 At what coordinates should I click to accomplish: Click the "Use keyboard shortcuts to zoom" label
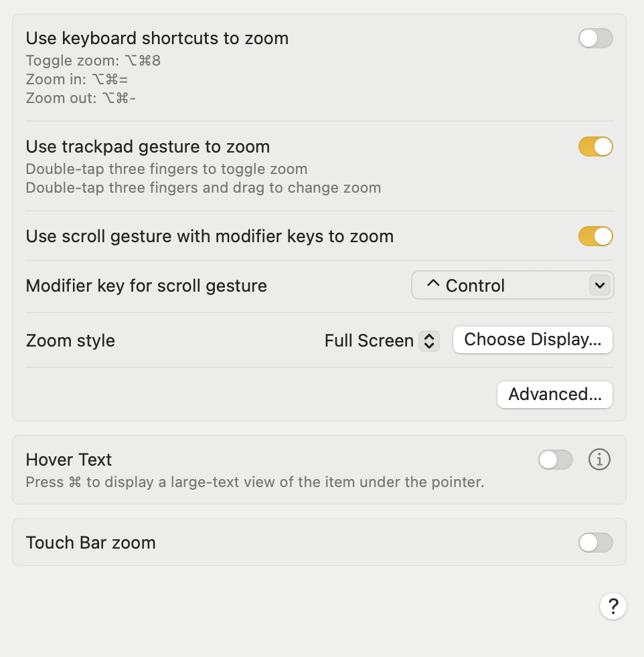click(x=157, y=38)
